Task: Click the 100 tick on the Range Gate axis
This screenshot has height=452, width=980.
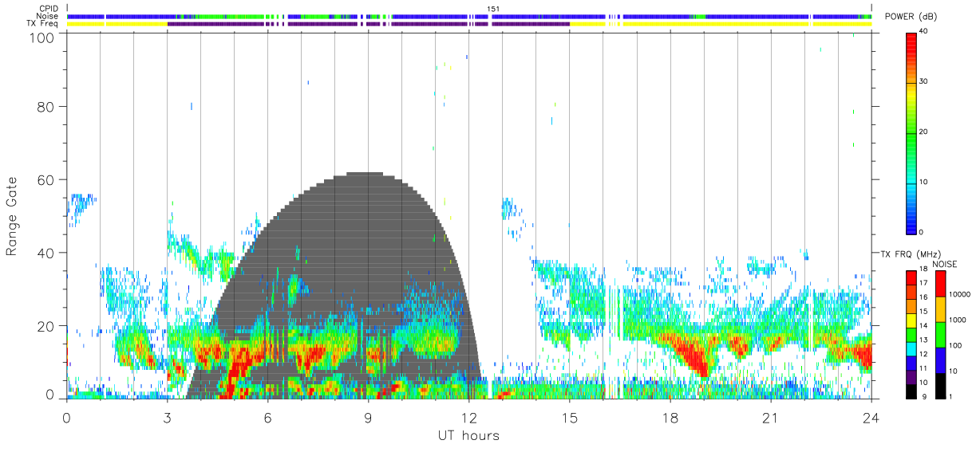Action: 41,37
